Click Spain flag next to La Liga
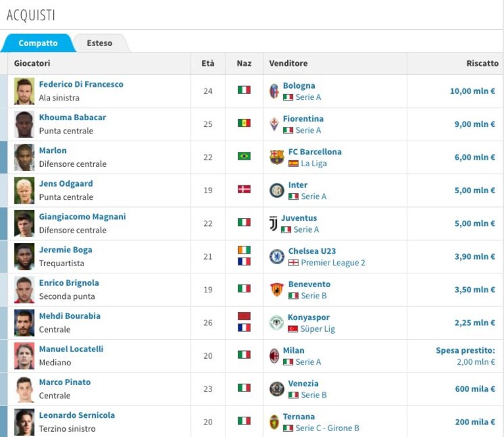 pos(293,164)
